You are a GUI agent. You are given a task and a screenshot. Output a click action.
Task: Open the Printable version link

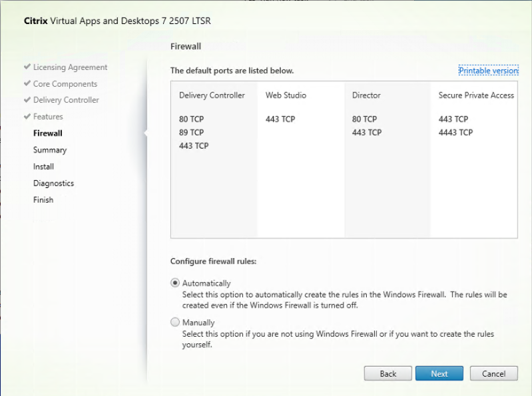(488, 71)
